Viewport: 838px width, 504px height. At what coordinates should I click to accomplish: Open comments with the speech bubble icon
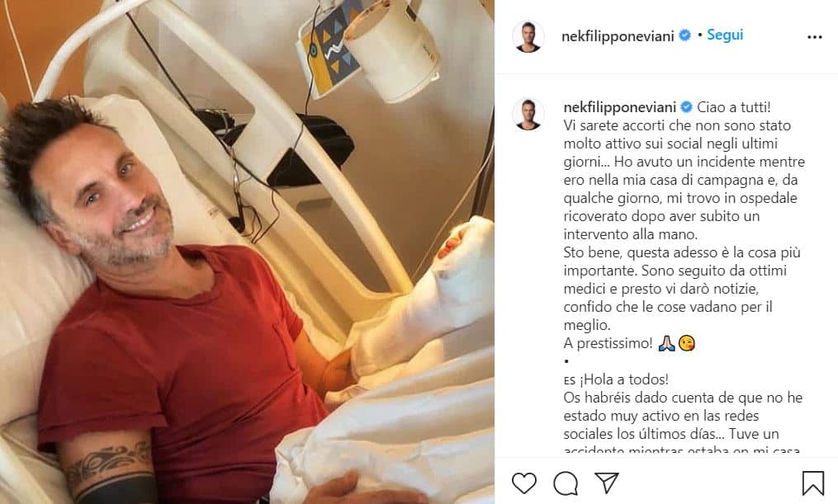point(566,483)
